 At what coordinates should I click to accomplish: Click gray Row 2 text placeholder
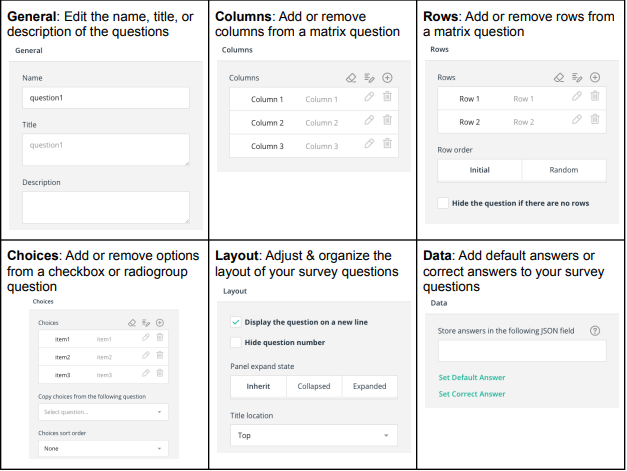click(x=523, y=122)
